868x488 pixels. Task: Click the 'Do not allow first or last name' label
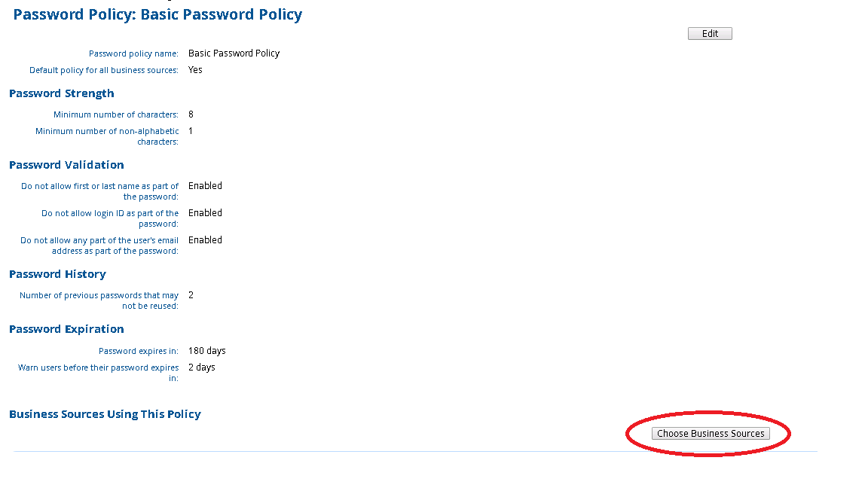tap(100, 191)
